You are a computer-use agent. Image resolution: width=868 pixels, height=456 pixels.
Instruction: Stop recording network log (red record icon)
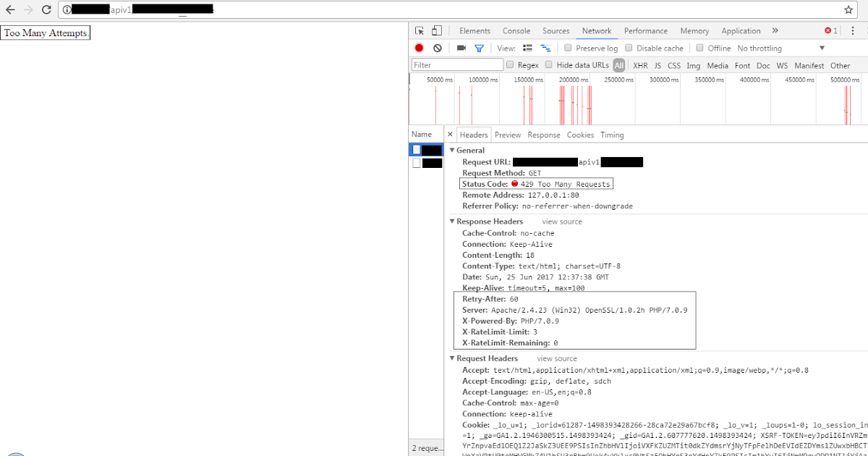click(419, 48)
